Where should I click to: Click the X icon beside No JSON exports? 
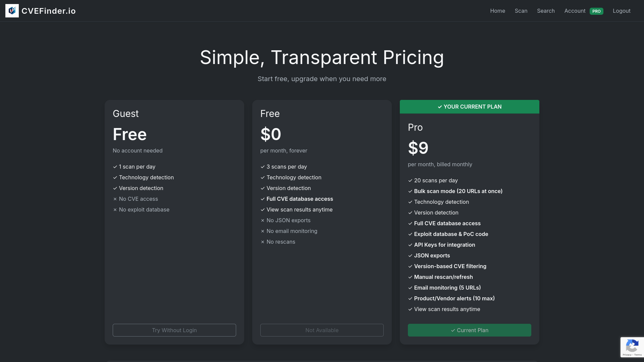click(263, 221)
